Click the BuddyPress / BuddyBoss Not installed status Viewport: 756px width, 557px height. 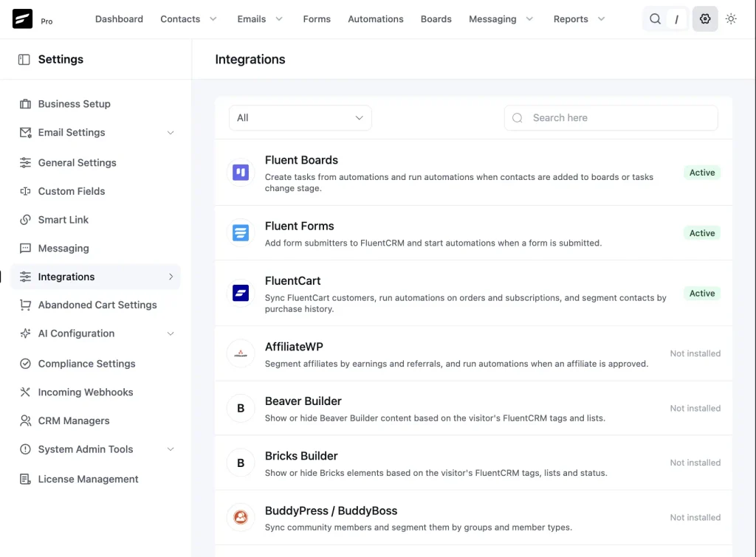tap(695, 517)
